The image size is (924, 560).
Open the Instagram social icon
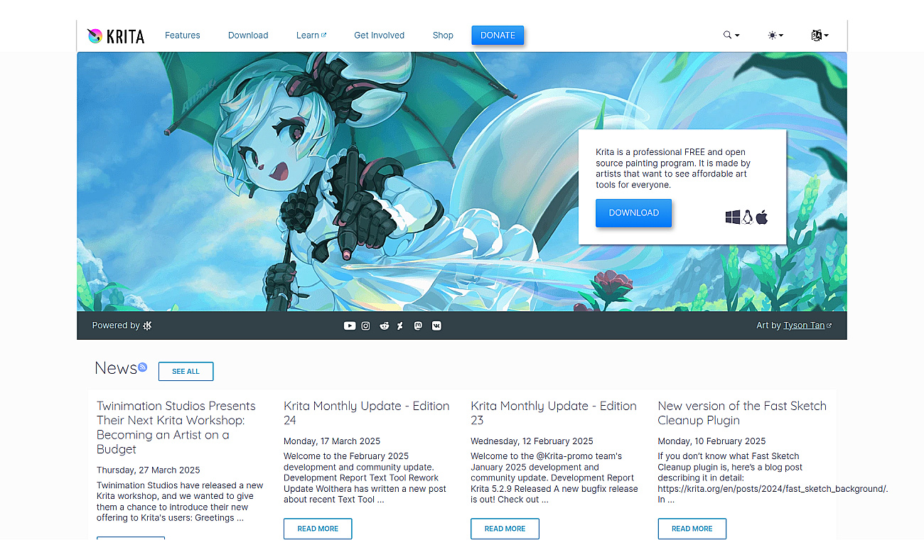point(366,325)
